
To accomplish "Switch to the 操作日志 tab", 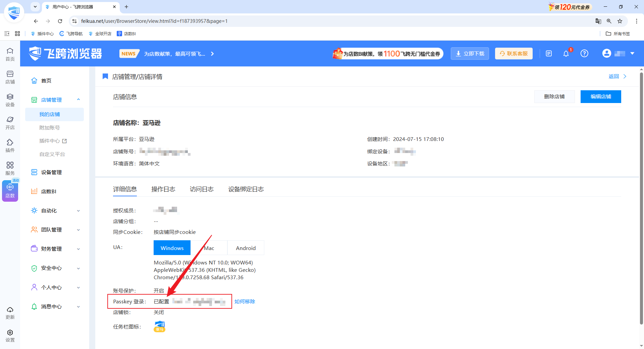I will tap(163, 189).
